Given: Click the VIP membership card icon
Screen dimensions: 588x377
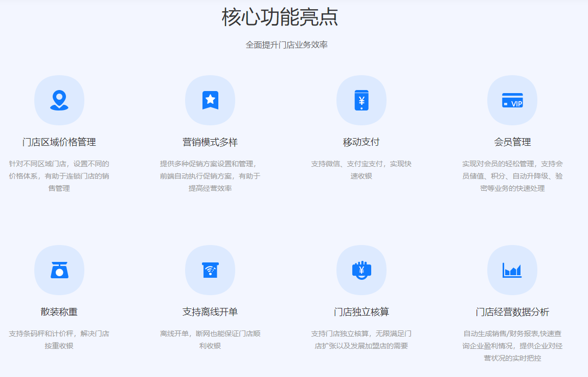Looking at the screenshot, I should 512,100.
